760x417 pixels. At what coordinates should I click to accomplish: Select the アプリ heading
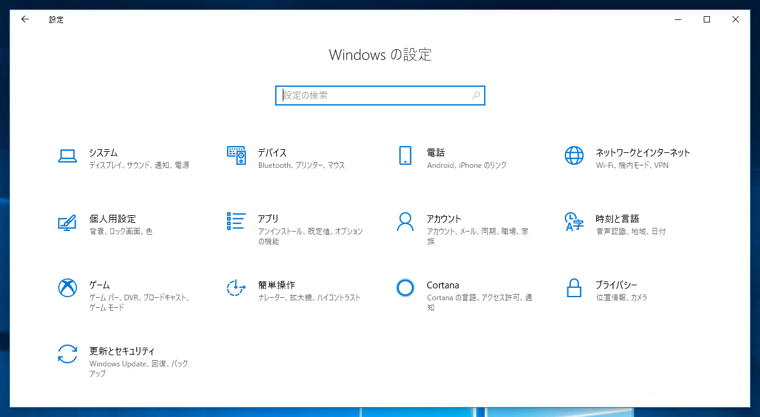tap(268, 219)
